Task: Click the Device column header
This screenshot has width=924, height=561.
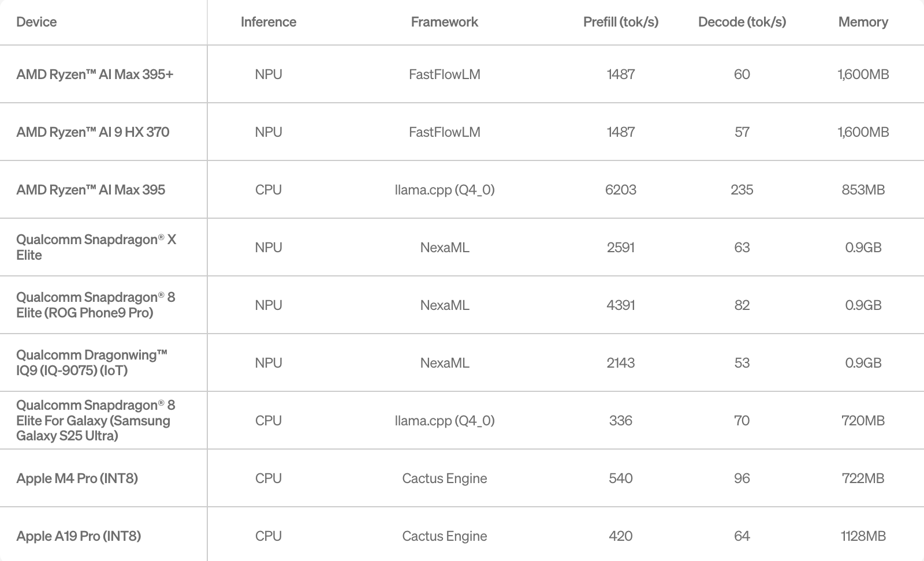Action: pos(36,22)
